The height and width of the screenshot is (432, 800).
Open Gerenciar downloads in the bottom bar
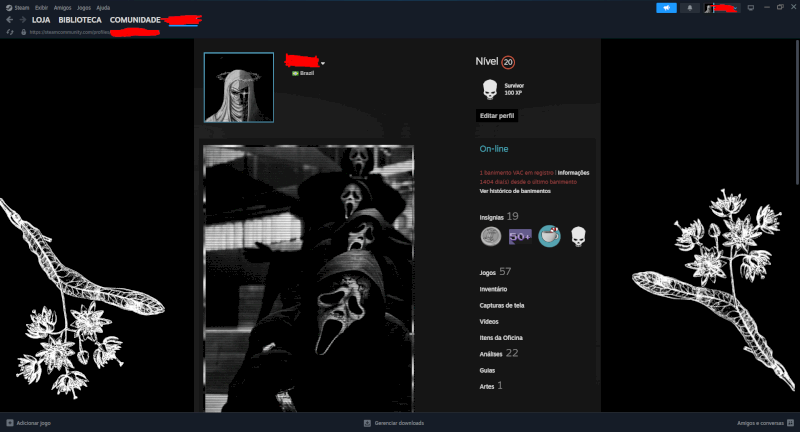pos(398,423)
